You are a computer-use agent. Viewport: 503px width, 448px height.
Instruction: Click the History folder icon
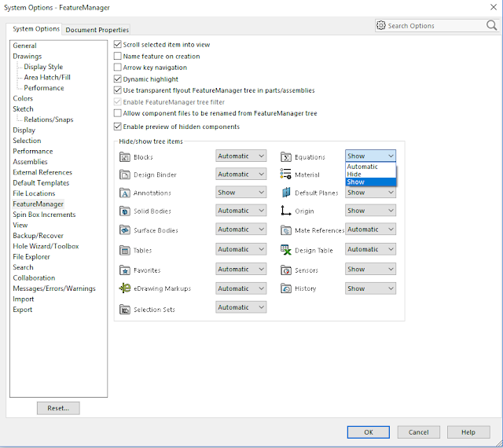[286, 288]
